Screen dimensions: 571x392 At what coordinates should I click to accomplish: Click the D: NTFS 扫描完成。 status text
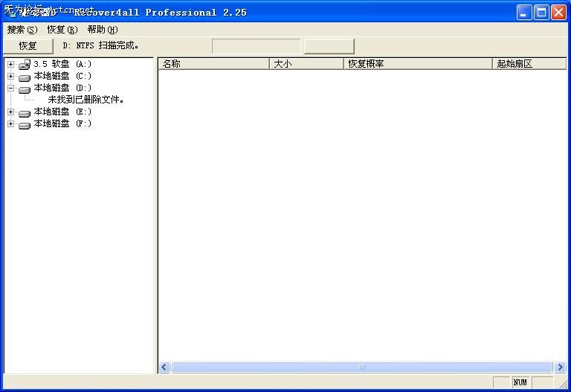coord(100,45)
